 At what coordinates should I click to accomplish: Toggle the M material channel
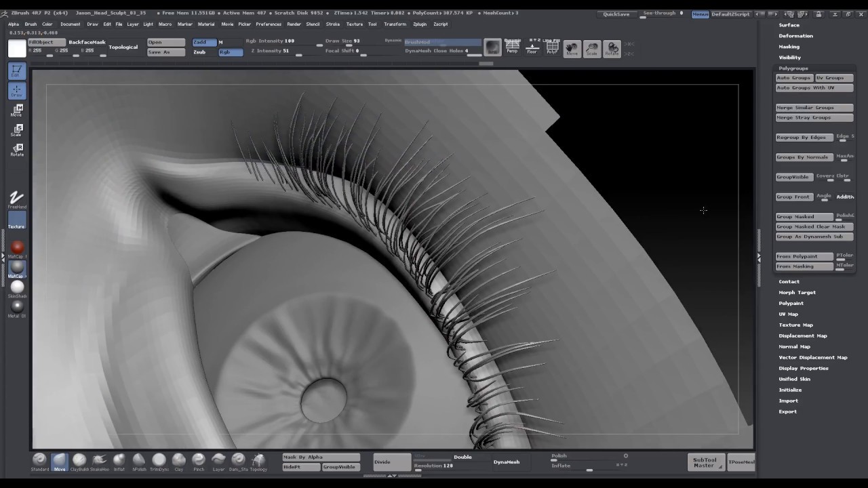tap(221, 42)
